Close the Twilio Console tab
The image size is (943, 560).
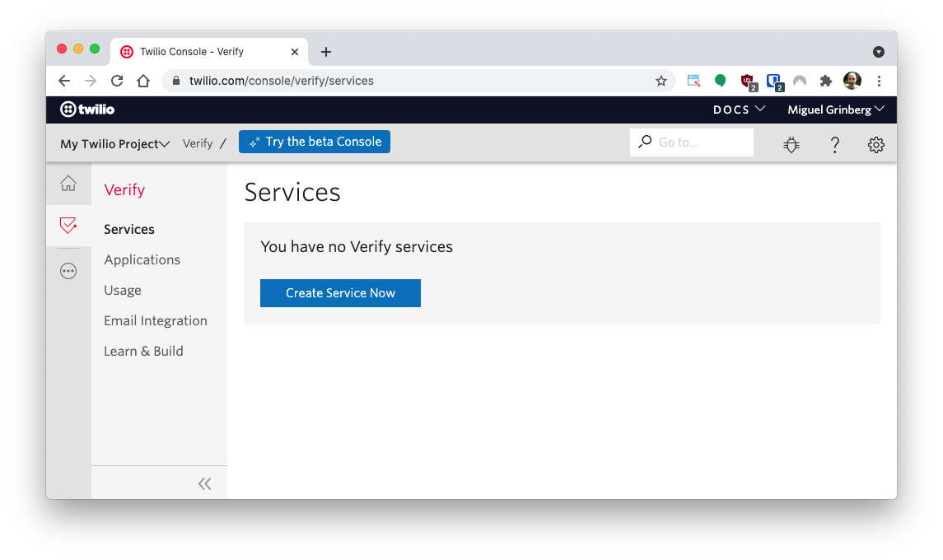[295, 53]
